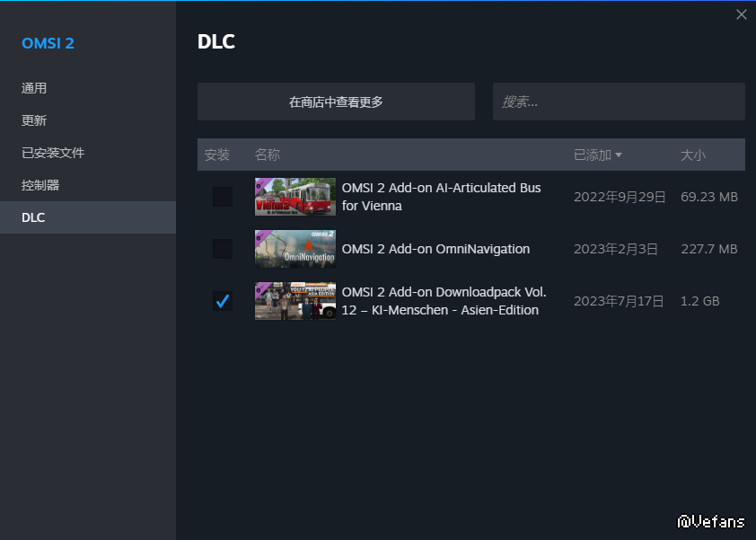Click the OMSI 2 game title
The height and width of the screenshot is (540, 756).
(x=48, y=43)
